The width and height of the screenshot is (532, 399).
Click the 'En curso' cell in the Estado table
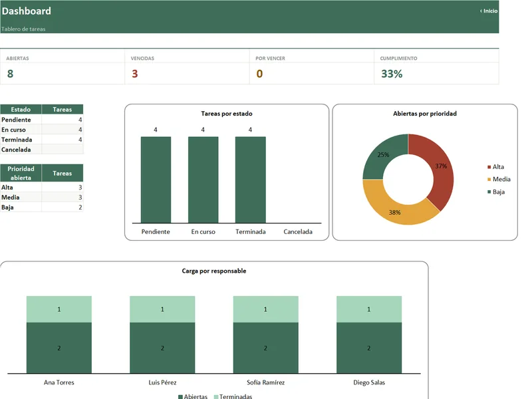[21, 130]
